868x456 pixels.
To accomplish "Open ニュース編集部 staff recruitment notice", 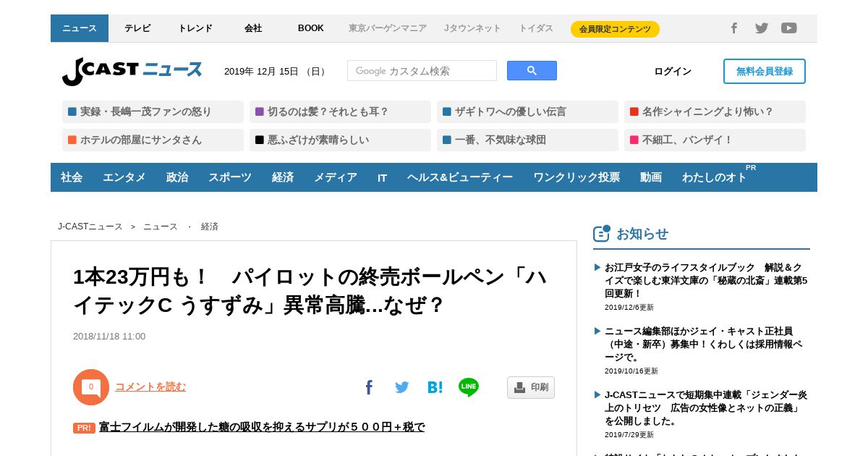I will tap(704, 344).
